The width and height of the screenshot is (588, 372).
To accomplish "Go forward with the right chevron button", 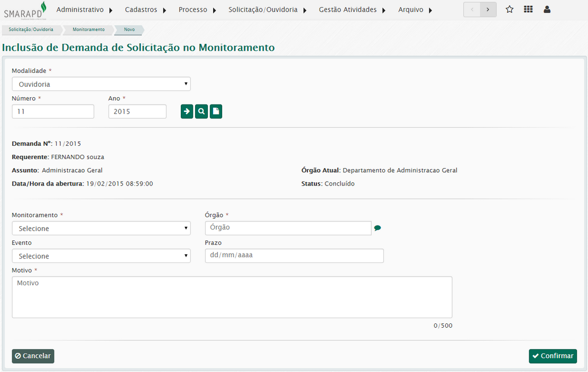I will (488, 10).
